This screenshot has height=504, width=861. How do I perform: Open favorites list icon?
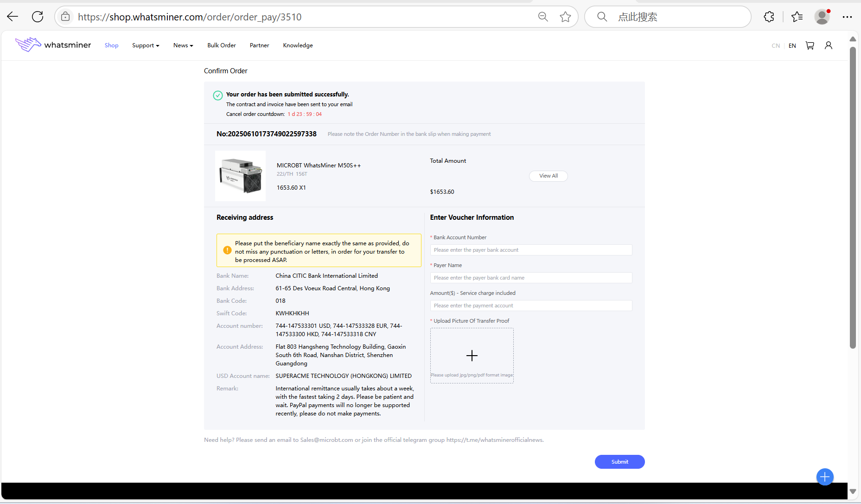[x=797, y=17]
